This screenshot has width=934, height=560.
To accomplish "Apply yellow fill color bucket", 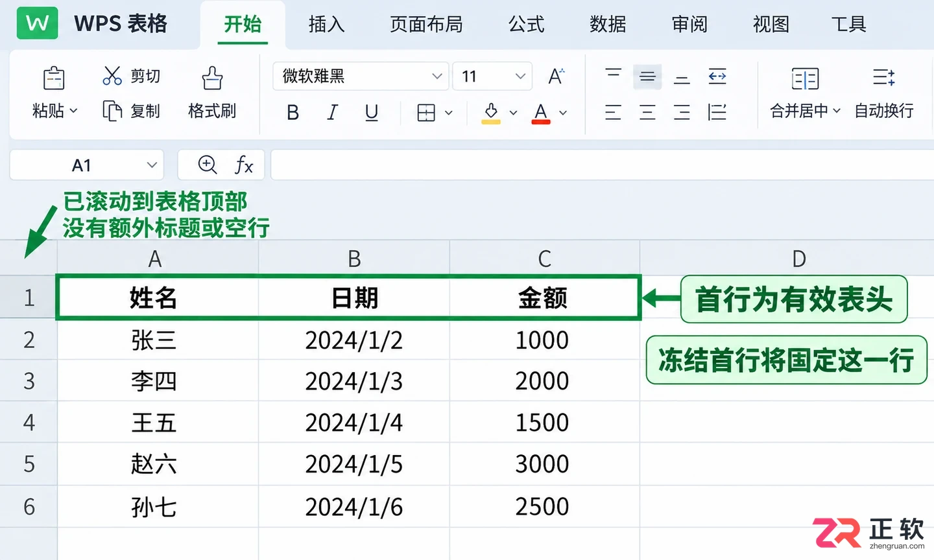I will (x=491, y=113).
